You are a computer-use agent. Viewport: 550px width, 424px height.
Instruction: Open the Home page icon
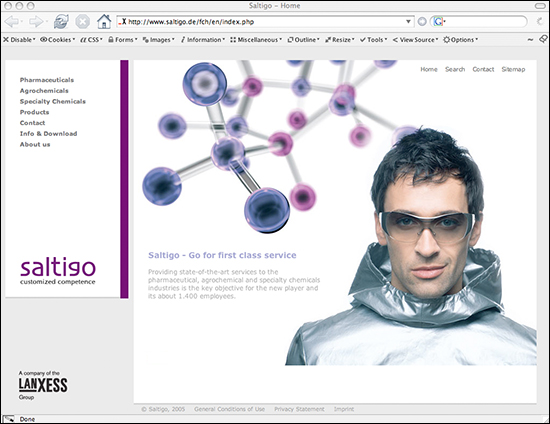coord(104,21)
